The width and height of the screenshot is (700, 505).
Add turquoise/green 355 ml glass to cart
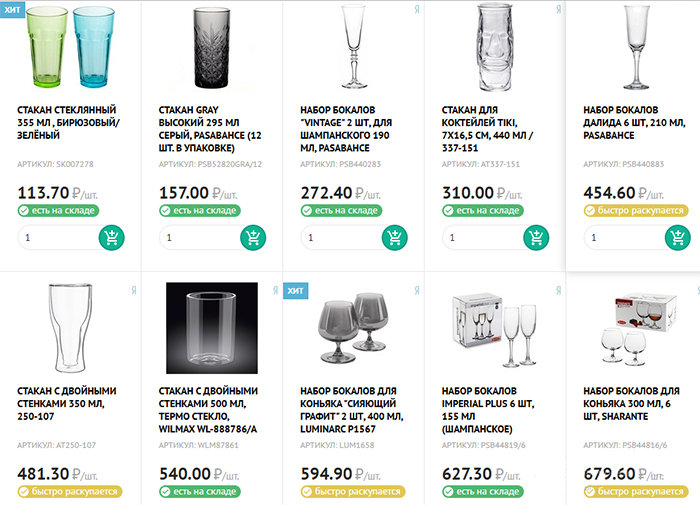tap(112, 238)
